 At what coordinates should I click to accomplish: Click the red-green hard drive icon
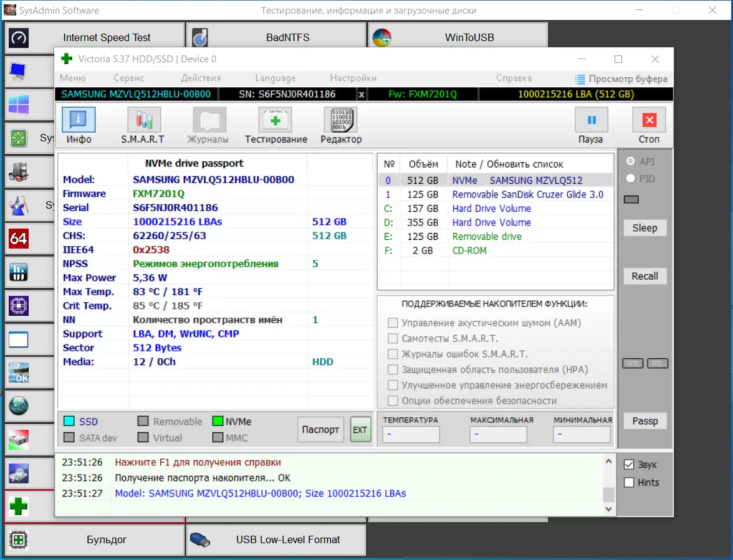pyautogui.click(x=19, y=440)
